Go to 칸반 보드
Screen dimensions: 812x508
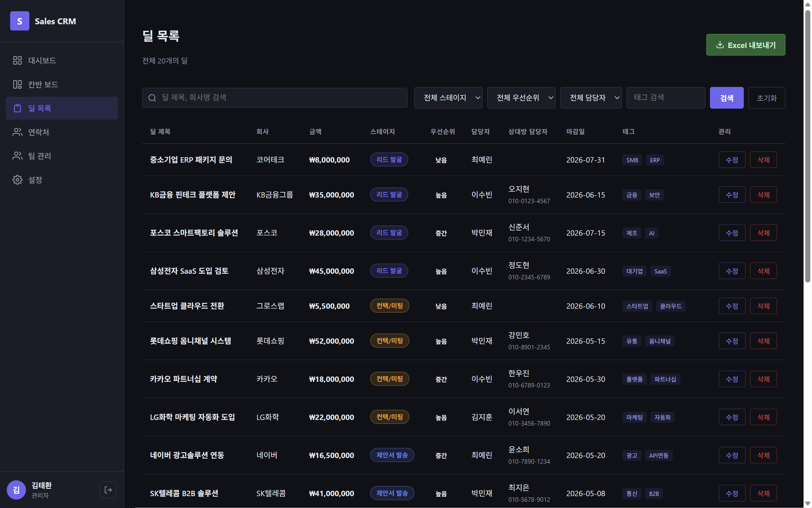[62, 84]
